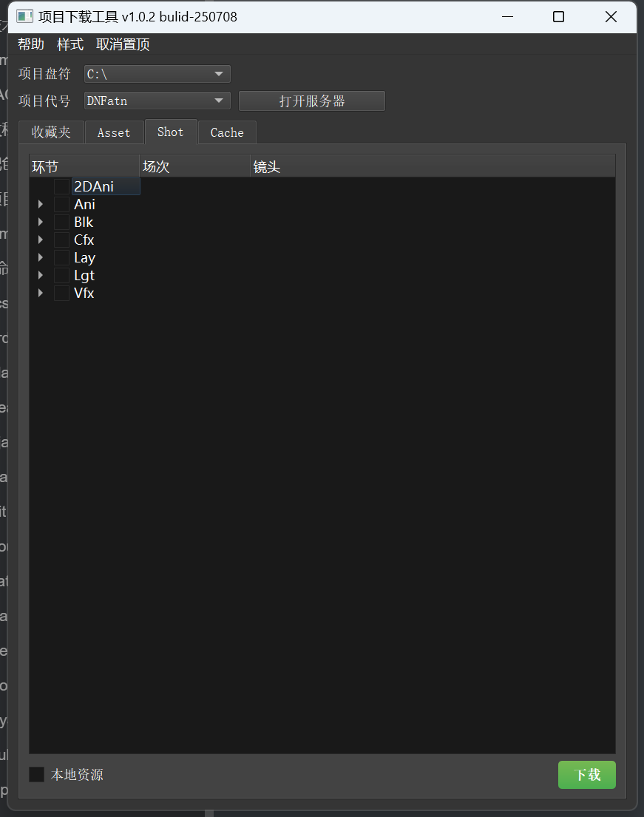
Task: Tick the Ani checkbox
Action: tap(62, 204)
